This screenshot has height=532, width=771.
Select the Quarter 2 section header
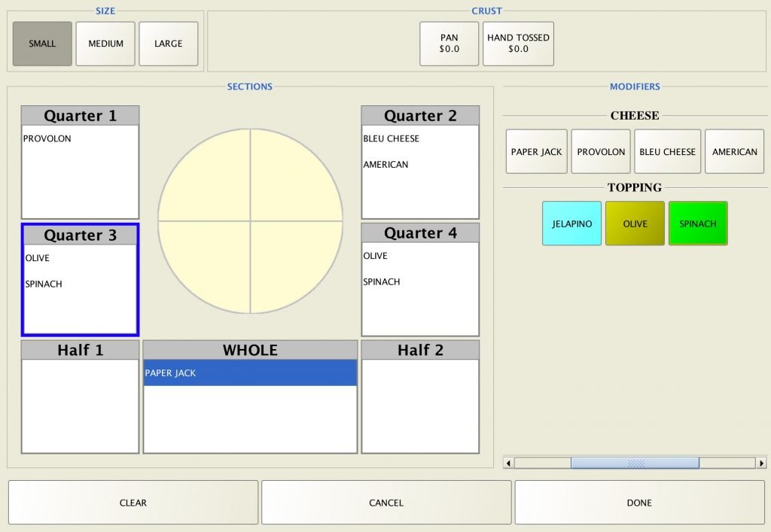click(x=420, y=116)
